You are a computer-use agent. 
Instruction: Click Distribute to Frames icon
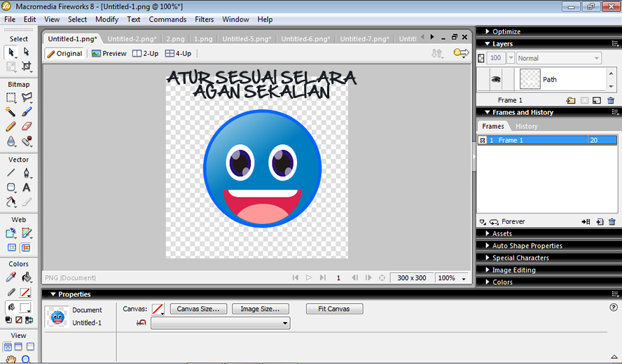[586, 222]
